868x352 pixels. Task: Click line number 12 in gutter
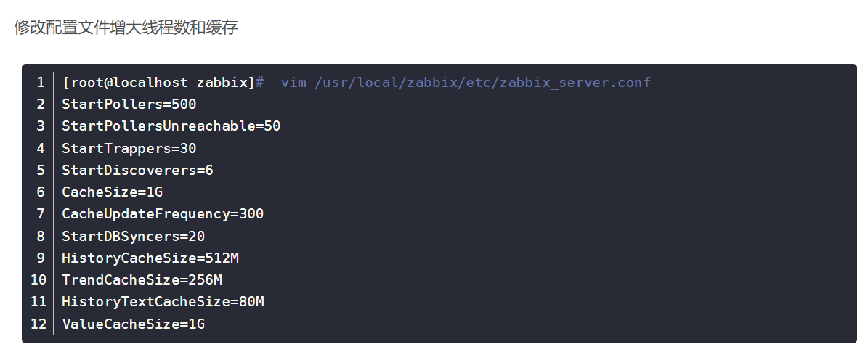pyautogui.click(x=38, y=324)
